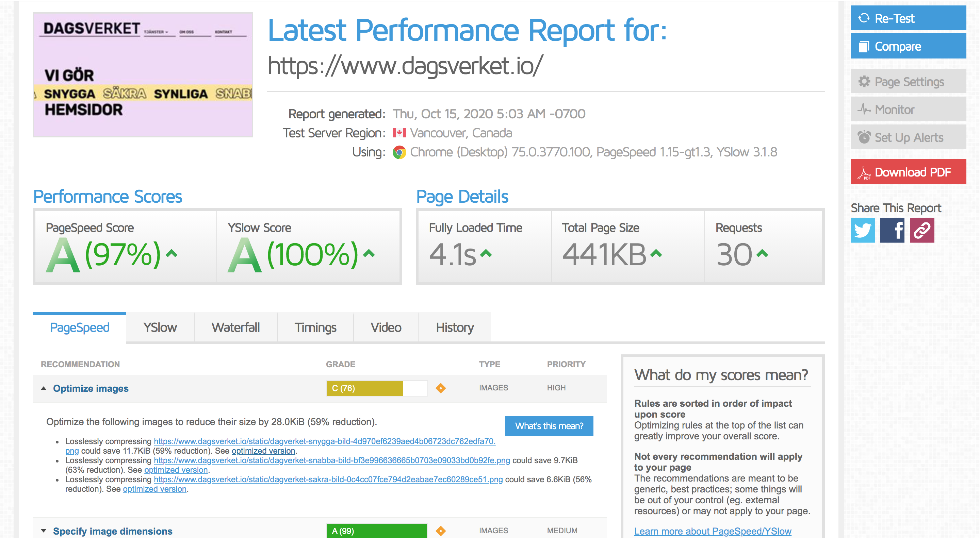Click the Share This Report label
The height and width of the screenshot is (538, 980).
(x=896, y=208)
